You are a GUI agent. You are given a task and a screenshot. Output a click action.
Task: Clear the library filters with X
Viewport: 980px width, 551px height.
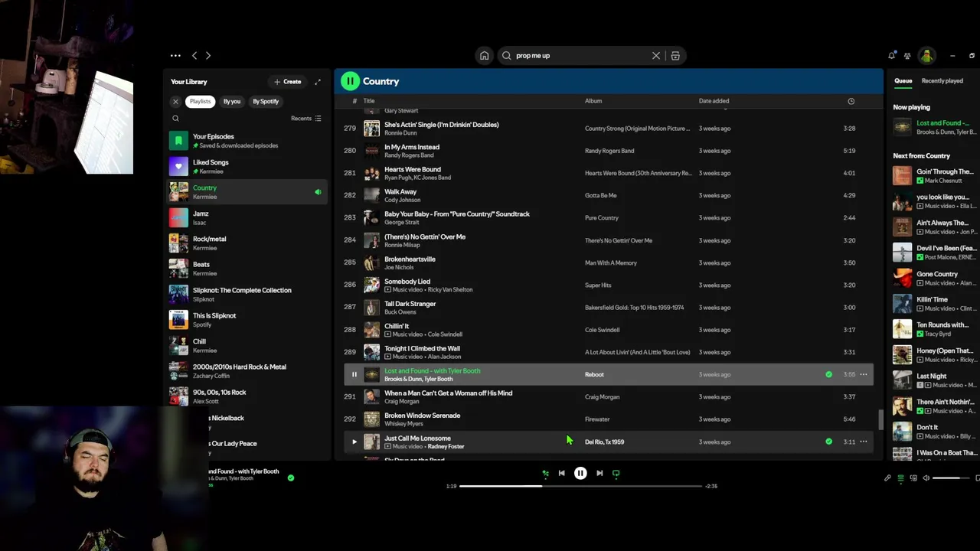[x=175, y=101]
